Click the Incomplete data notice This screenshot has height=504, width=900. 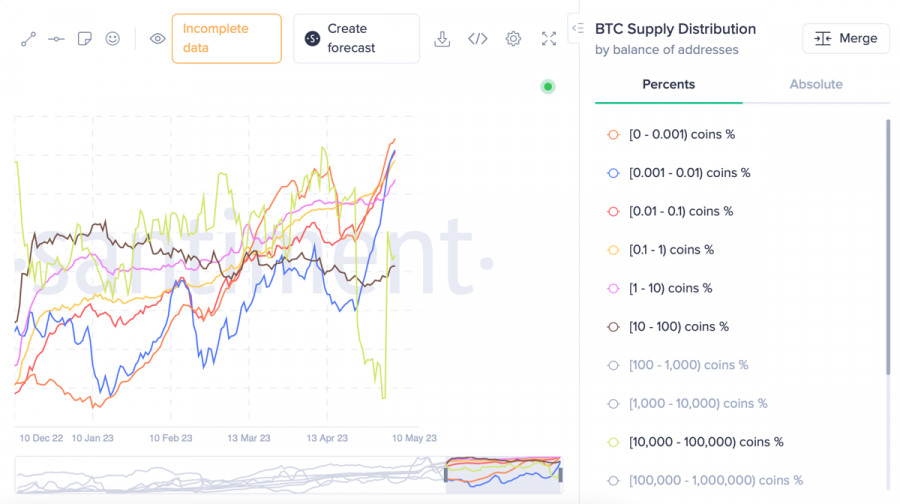226,39
